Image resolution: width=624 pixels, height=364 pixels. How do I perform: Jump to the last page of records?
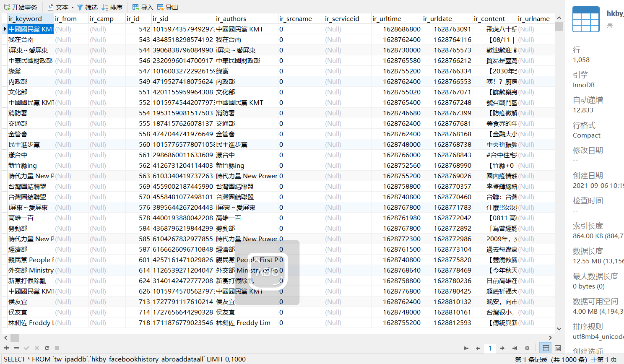coord(515,348)
